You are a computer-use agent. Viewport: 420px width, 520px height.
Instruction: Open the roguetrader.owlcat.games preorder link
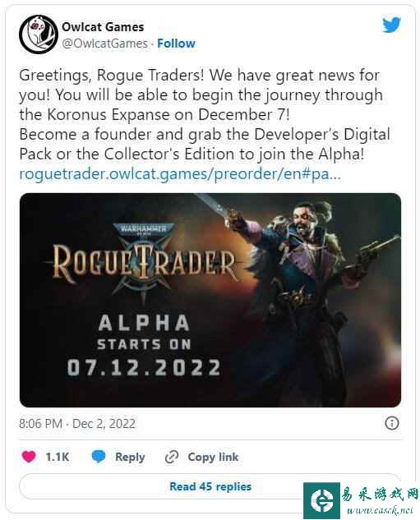coord(180,174)
